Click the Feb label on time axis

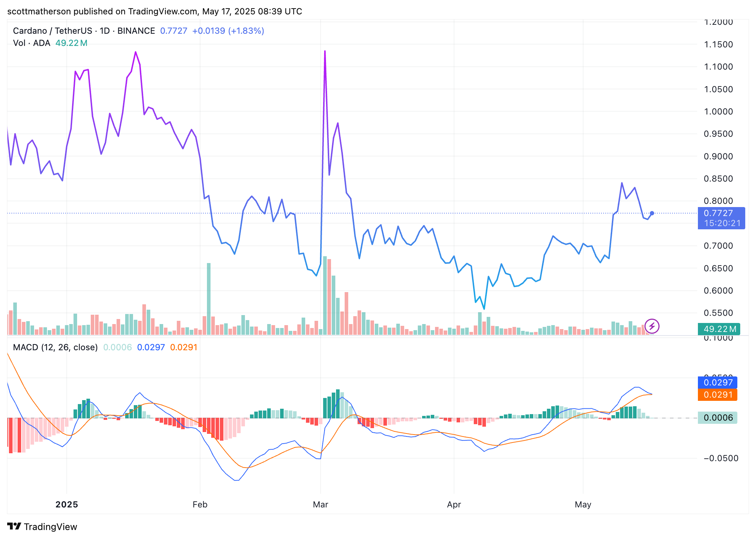pyautogui.click(x=200, y=505)
